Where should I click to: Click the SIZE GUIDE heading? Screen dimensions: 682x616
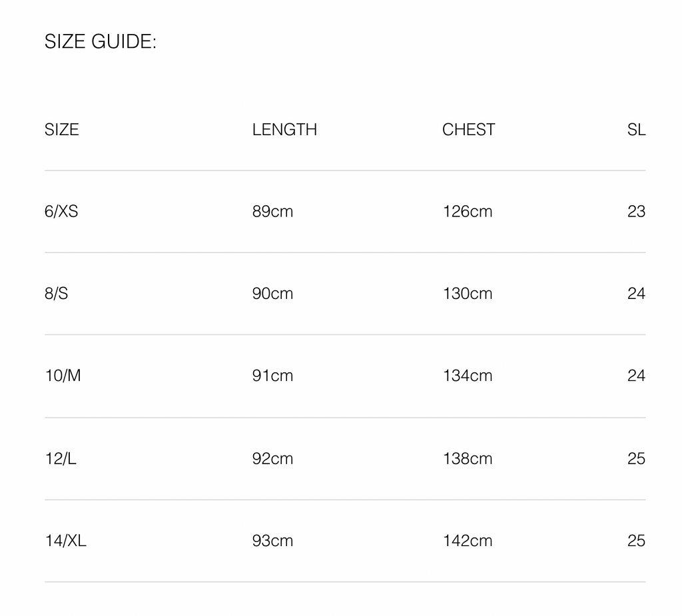(x=101, y=42)
